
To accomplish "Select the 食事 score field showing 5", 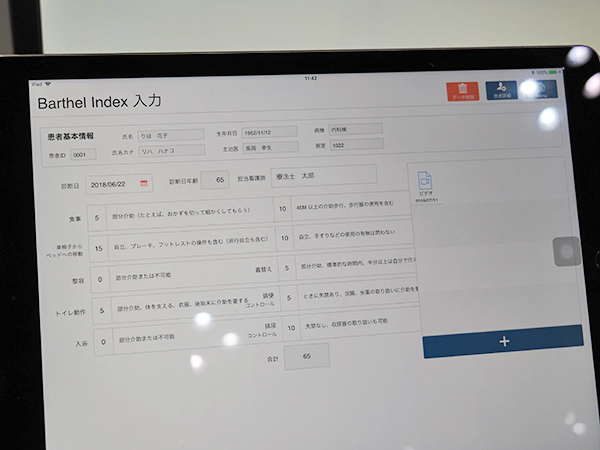I will (x=97, y=215).
